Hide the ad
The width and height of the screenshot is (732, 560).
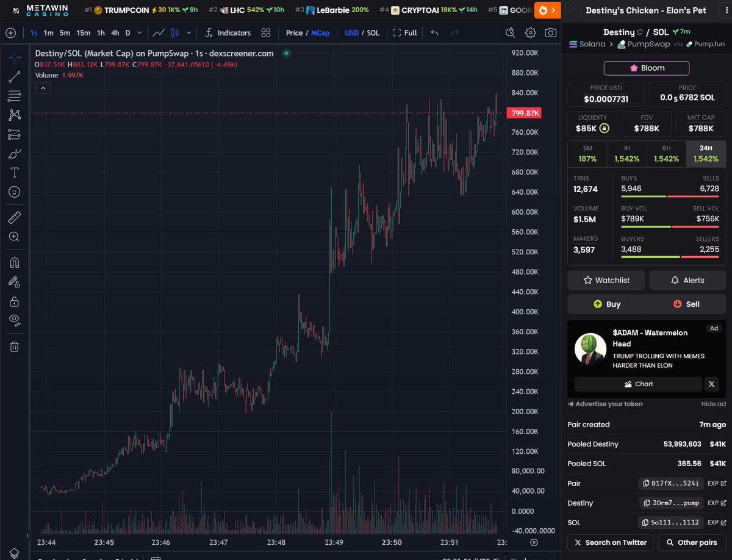pyautogui.click(x=713, y=404)
